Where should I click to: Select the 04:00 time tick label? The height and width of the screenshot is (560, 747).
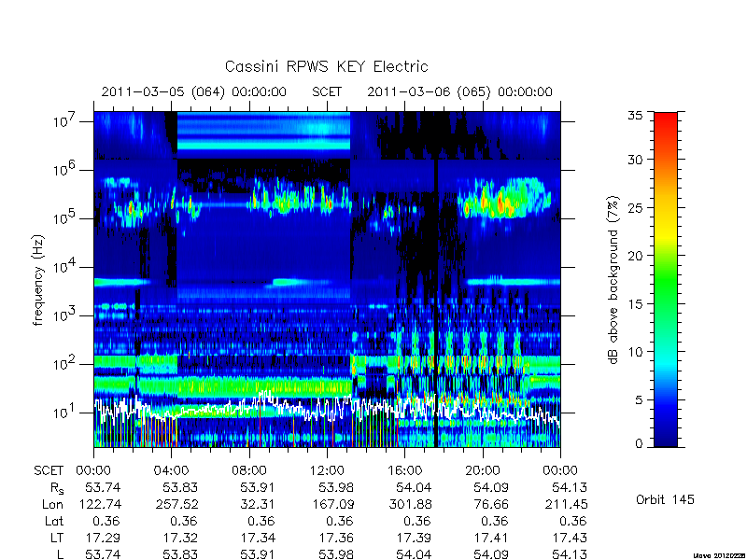click(x=172, y=471)
